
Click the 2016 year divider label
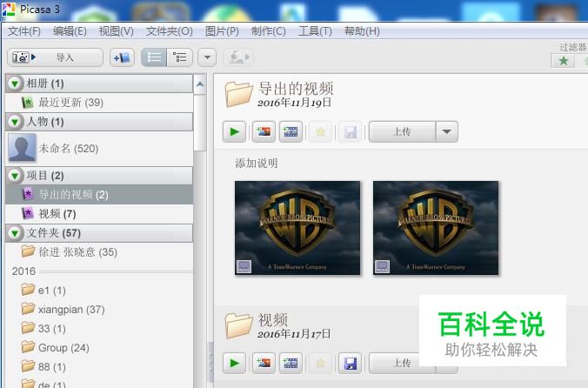23,271
